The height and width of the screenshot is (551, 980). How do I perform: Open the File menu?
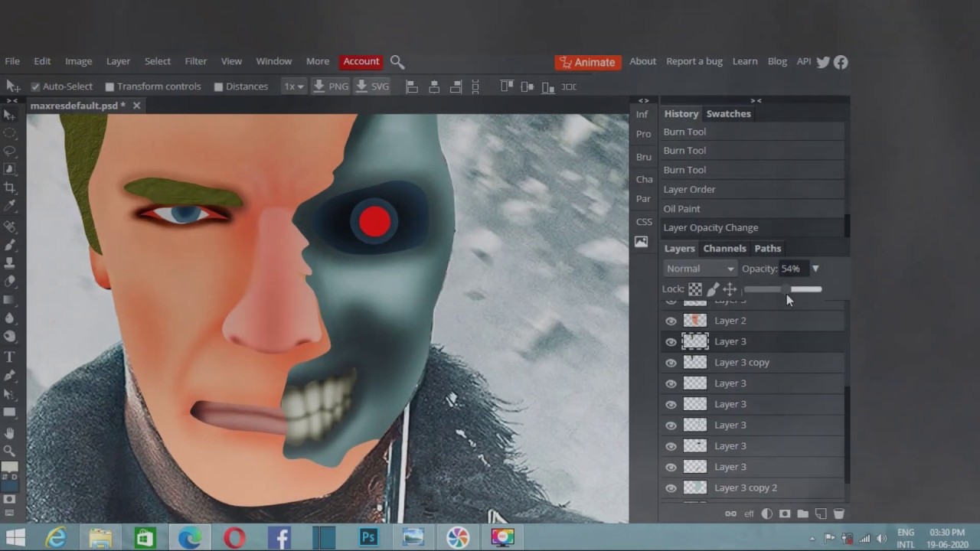click(x=12, y=61)
